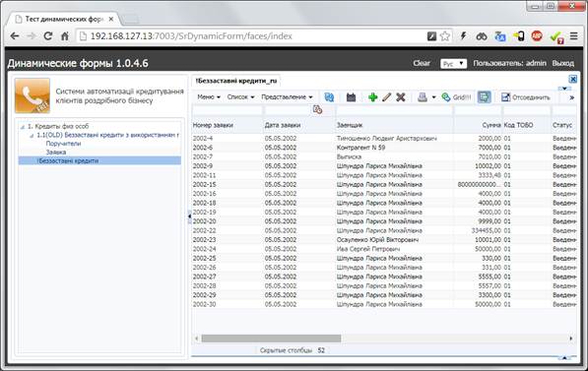Click the Отсоединить (detach) button
Viewport: 588px width, 371px height.
tap(526, 97)
